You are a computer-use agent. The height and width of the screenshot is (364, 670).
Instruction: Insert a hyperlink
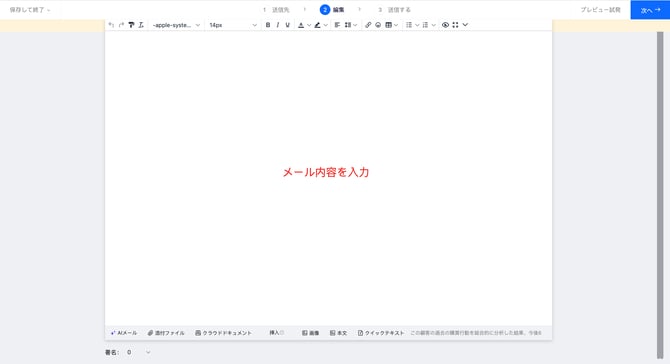[x=368, y=25]
